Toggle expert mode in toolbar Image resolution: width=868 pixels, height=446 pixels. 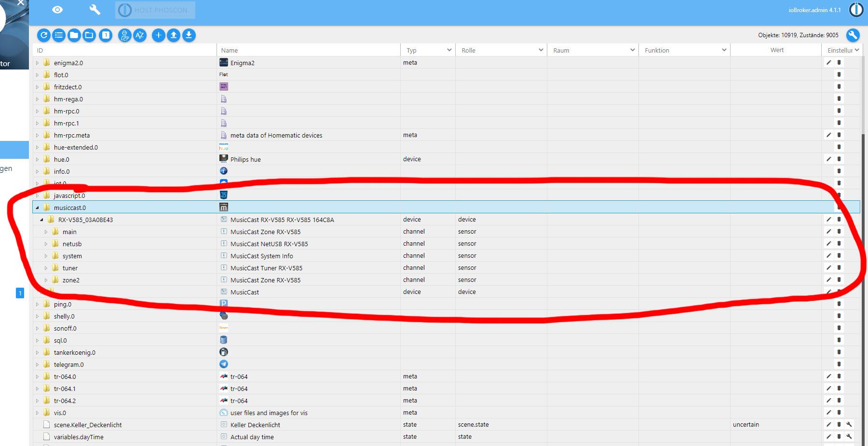click(124, 35)
